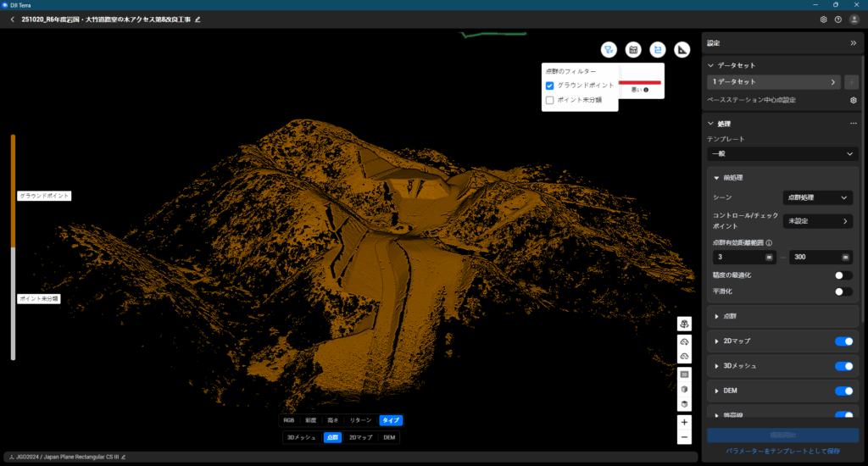Image resolution: width=868 pixels, height=466 pixels.
Task: Switch to 2D view icon
Action: coord(684,374)
